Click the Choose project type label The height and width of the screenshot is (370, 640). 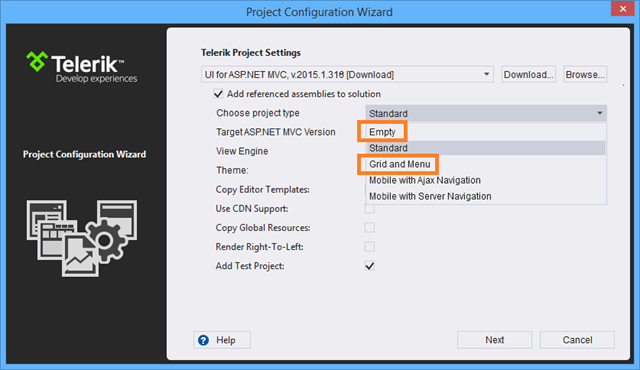tap(258, 113)
